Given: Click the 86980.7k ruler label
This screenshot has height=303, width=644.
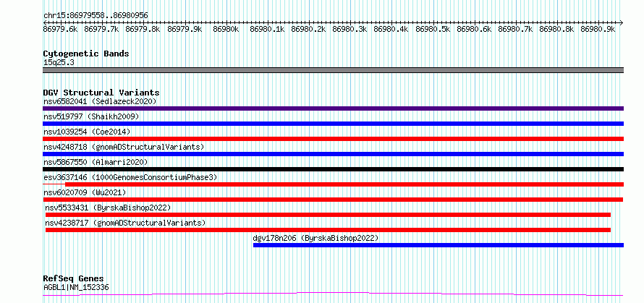Looking at the screenshot, I should (x=515, y=29).
